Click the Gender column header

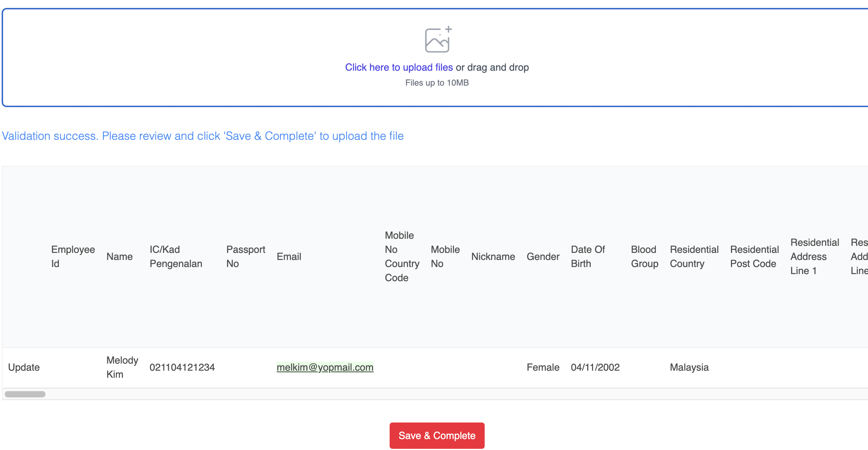[543, 256]
